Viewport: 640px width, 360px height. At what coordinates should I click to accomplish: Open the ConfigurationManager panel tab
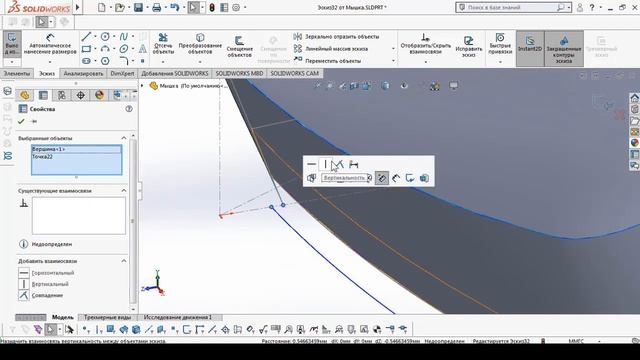pos(62,95)
